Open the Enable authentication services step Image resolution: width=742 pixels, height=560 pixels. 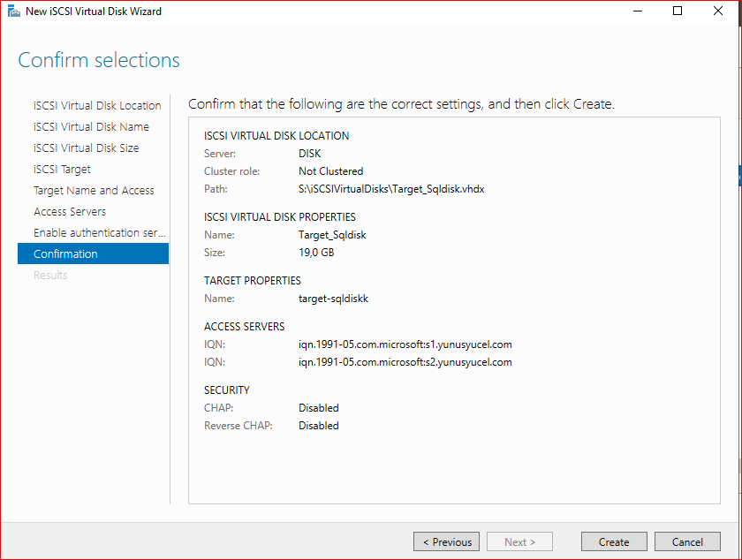pyautogui.click(x=99, y=233)
